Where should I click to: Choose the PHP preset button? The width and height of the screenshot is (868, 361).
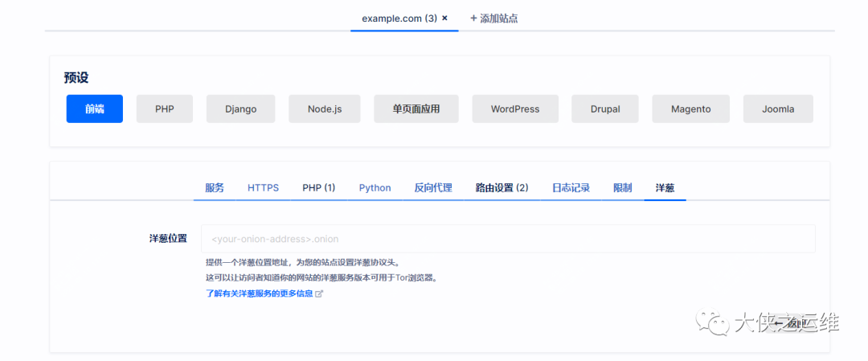(165, 109)
